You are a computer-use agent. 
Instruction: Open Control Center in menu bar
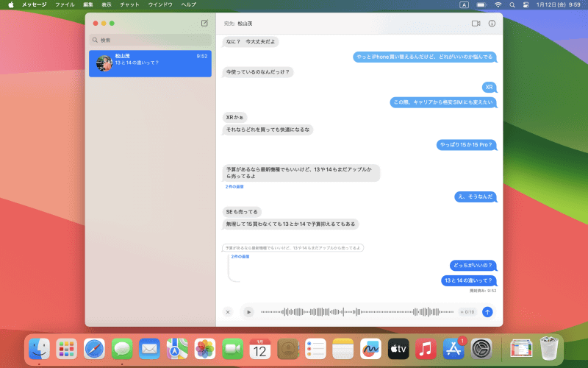coord(526,4)
